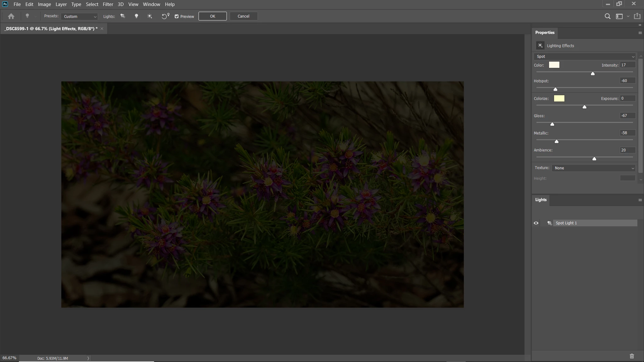This screenshot has height=362, width=644.
Task: Cancel the lighting effects filter
Action: tap(243, 16)
